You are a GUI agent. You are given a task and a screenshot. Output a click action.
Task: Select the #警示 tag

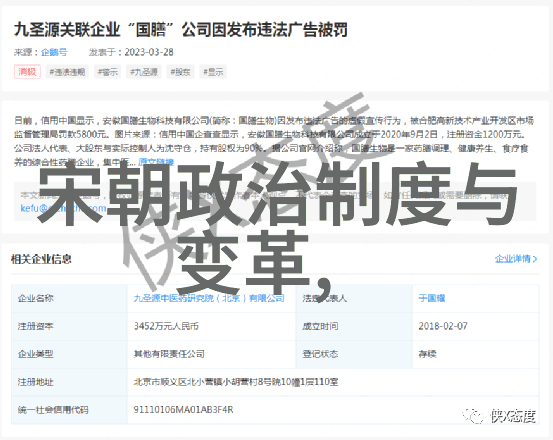tap(108, 72)
